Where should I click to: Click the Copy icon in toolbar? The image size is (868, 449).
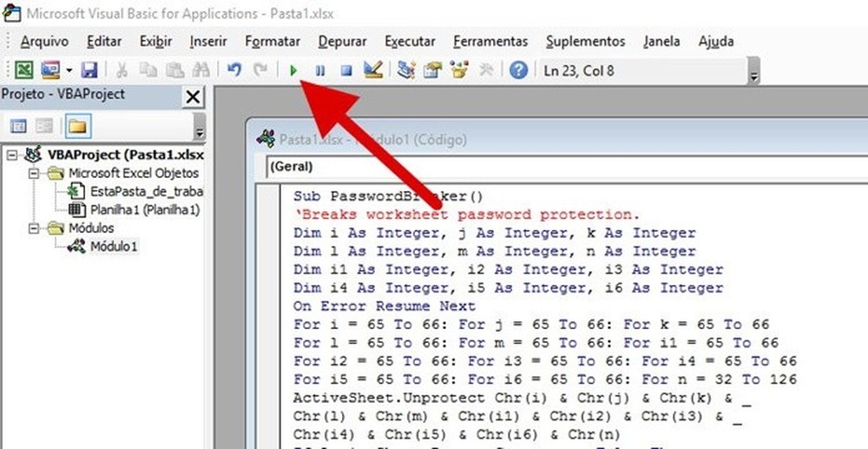click(148, 70)
